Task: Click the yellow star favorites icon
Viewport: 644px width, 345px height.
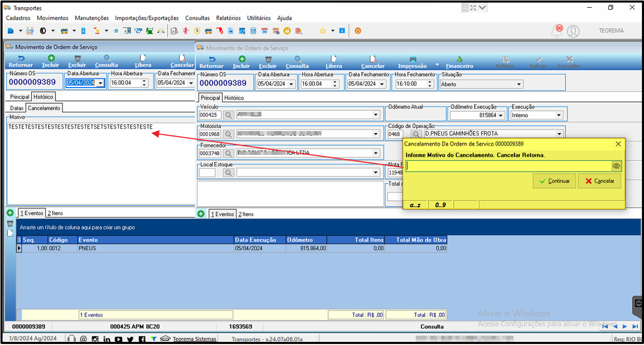Action: pos(323,31)
